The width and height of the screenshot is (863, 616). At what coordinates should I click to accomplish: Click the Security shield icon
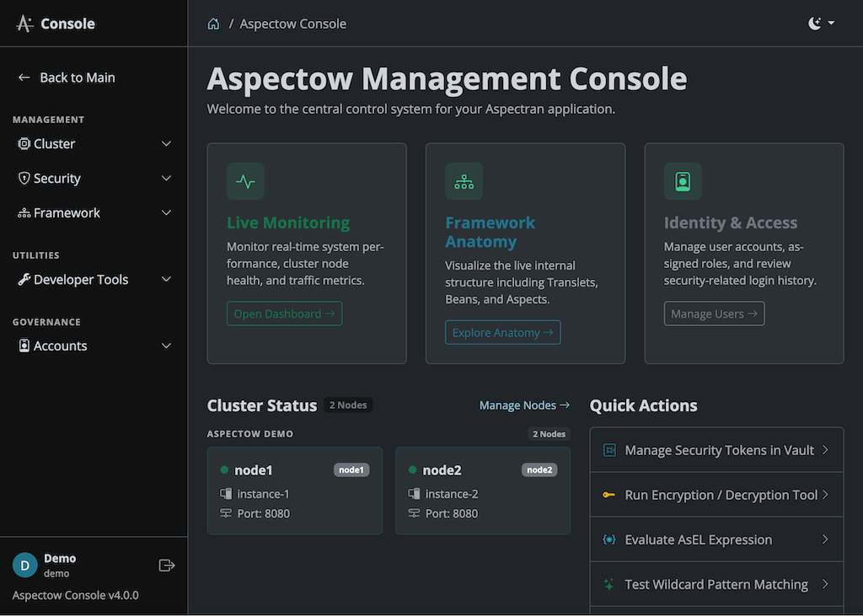pos(24,179)
